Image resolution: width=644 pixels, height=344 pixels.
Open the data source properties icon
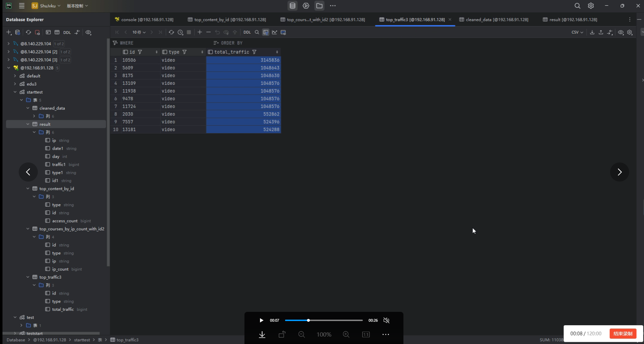(18, 32)
